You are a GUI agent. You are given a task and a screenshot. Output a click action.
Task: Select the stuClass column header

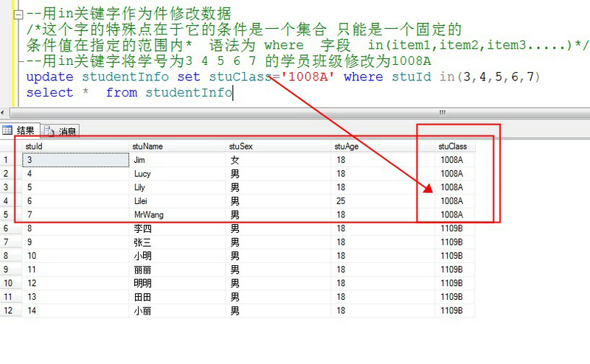(x=455, y=147)
